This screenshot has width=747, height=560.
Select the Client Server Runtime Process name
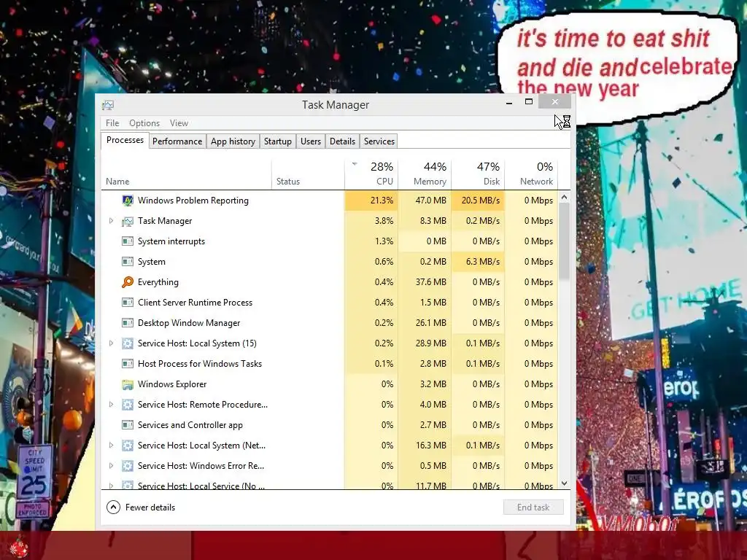[x=195, y=303]
